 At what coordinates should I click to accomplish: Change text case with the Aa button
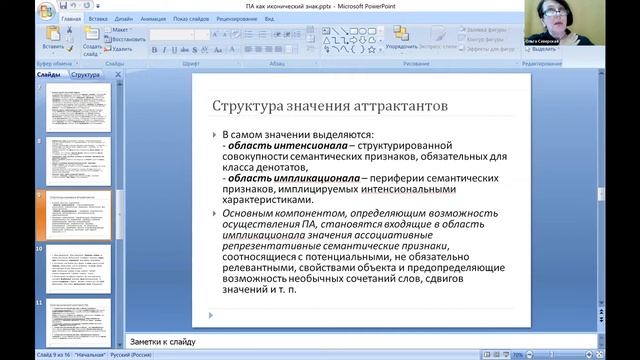pyautogui.click(x=218, y=50)
